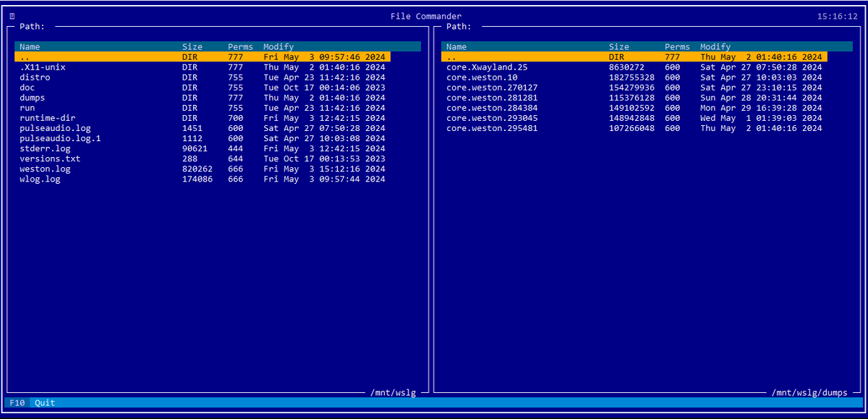The image size is (868, 419).
Task: Select the parent directory entry in right panel
Action: pyautogui.click(x=634, y=57)
